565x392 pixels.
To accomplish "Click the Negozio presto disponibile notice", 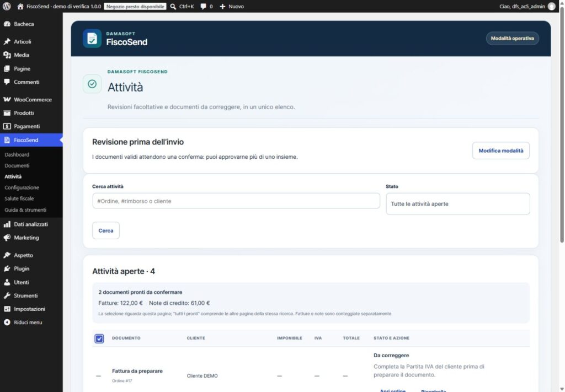I will pos(135,7).
